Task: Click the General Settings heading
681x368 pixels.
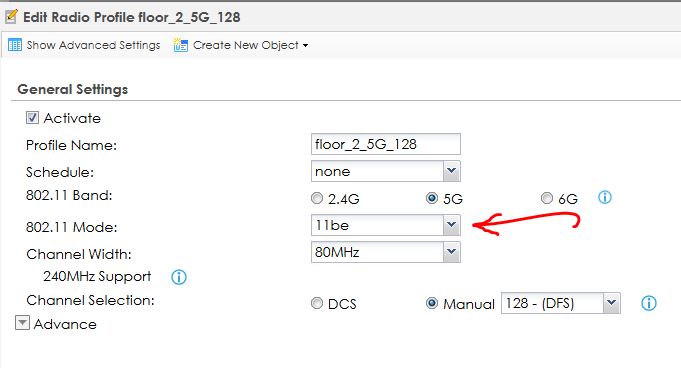Action: [x=73, y=89]
